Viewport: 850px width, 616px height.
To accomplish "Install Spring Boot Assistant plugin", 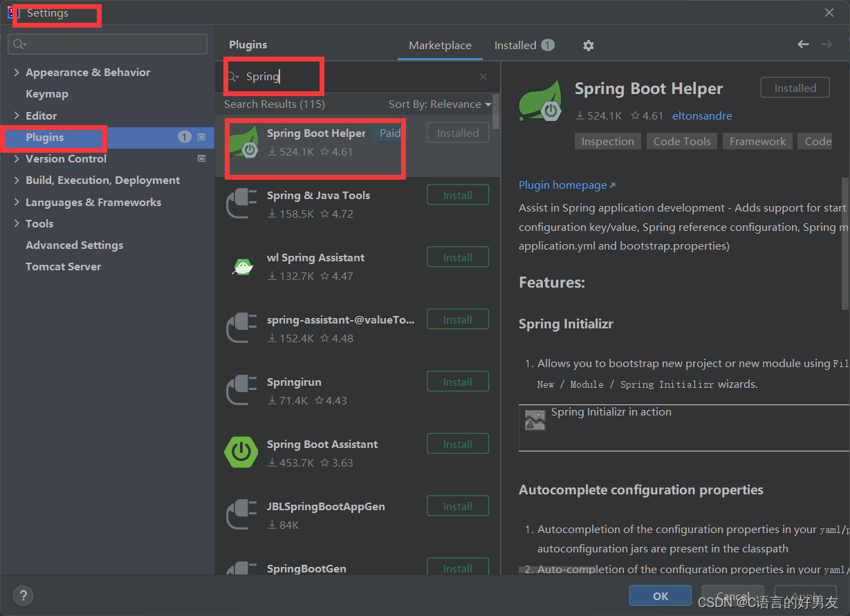I will (x=458, y=444).
